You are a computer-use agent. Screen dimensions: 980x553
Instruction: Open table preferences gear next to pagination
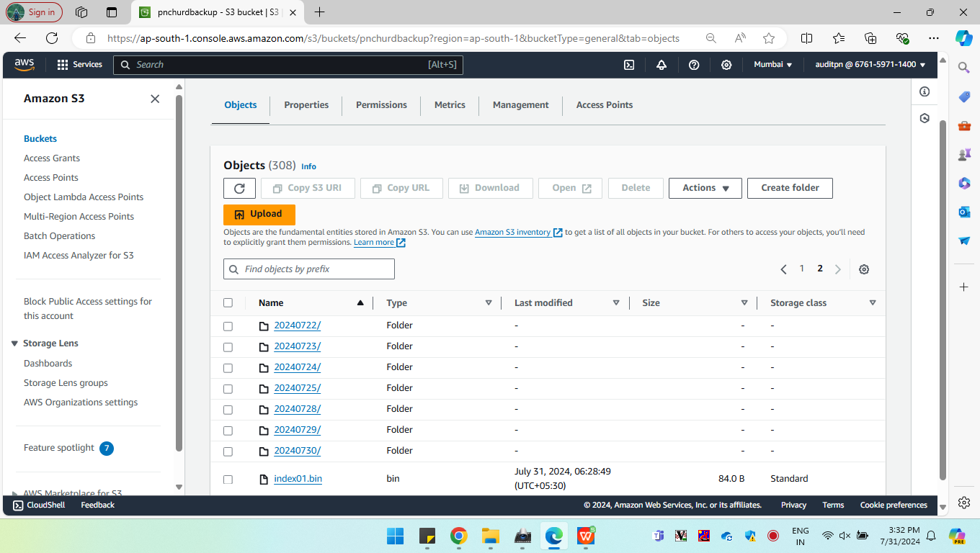(x=864, y=269)
